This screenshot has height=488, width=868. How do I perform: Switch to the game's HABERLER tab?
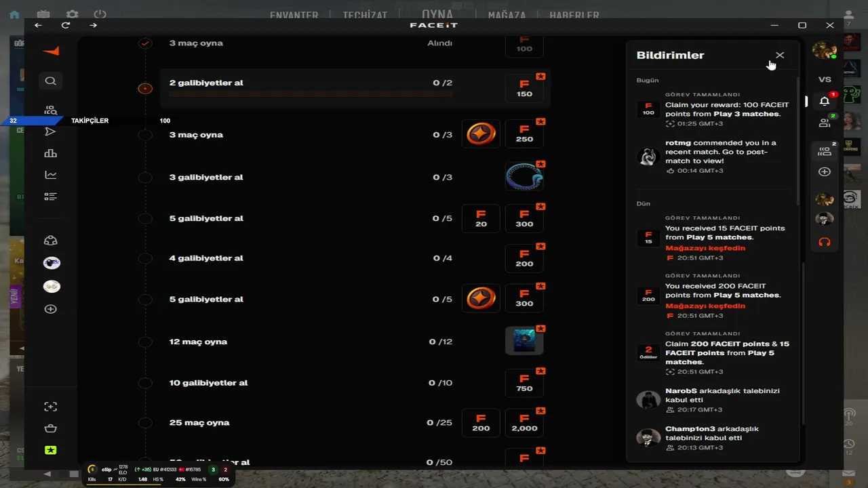coord(574,15)
